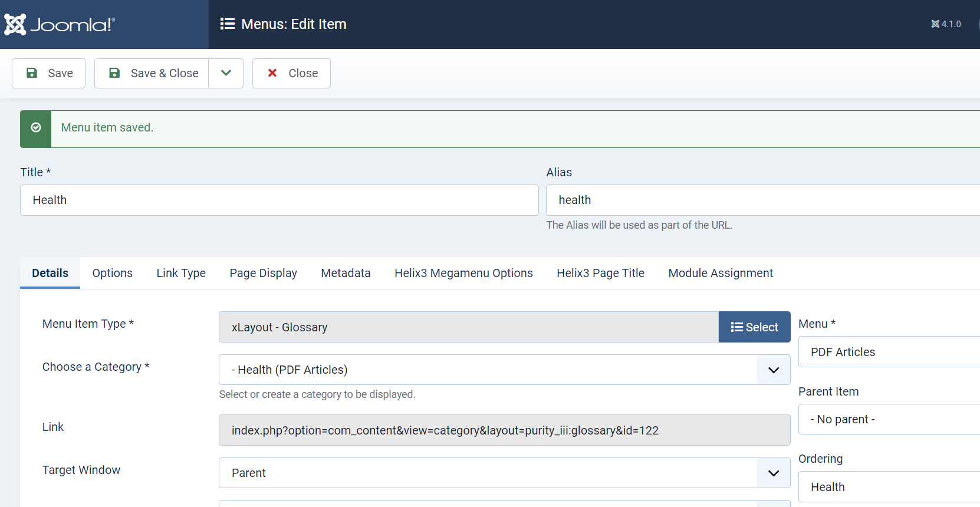
Task: Open the Module Assignment tab
Action: click(720, 273)
